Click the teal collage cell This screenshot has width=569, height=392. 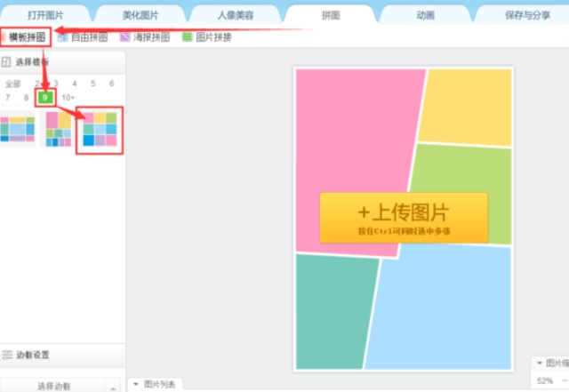[x=334, y=312]
